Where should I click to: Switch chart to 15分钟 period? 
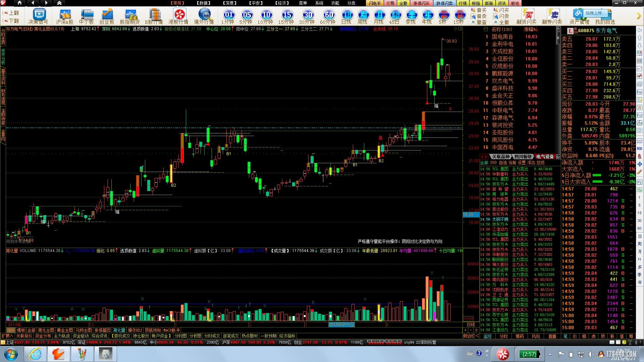pos(286,16)
